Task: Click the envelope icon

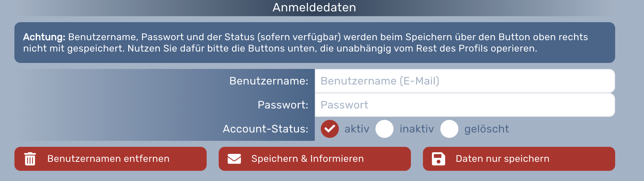Action: 234,159
